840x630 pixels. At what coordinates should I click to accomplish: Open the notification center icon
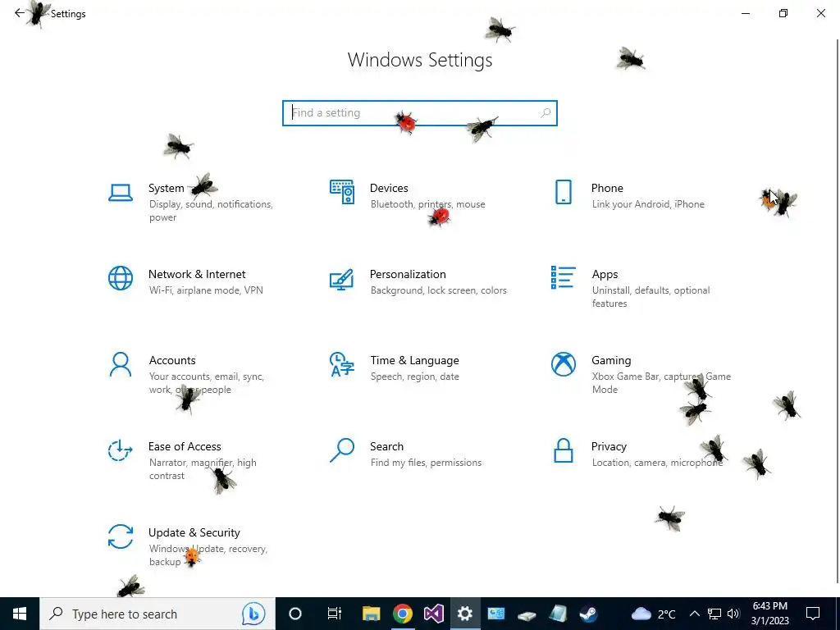pyautogui.click(x=813, y=614)
